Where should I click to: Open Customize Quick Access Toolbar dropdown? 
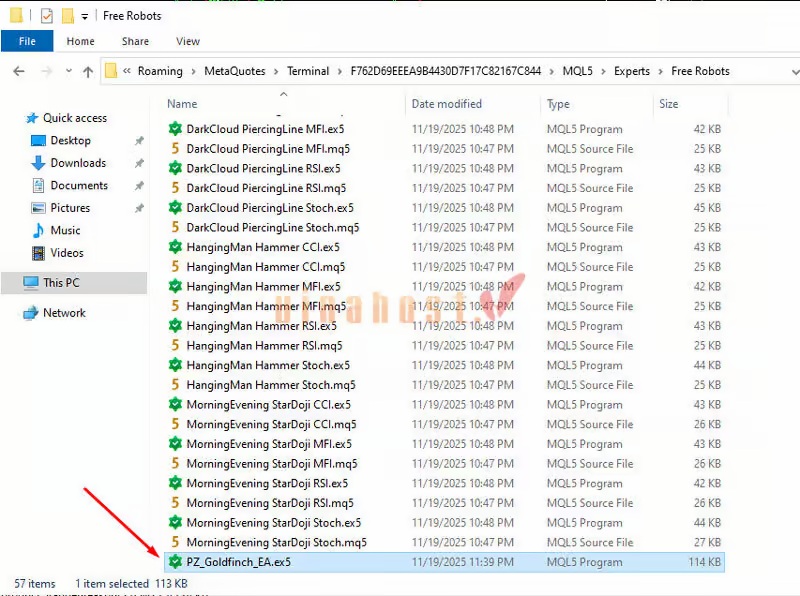[85, 17]
